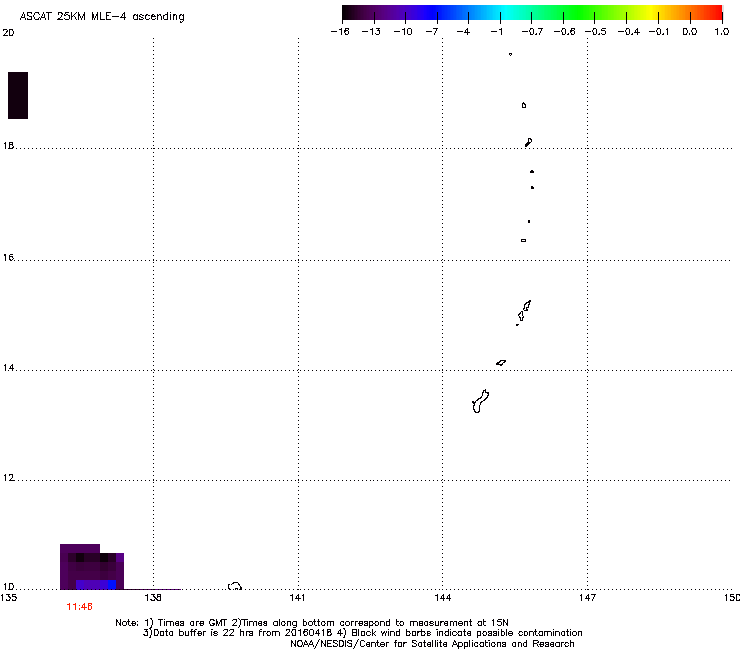Click the title "ASCAT 25KM MLE-4 ascending"
Image resolution: width=740 pixels, height=650 pixels.
(102, 17)
